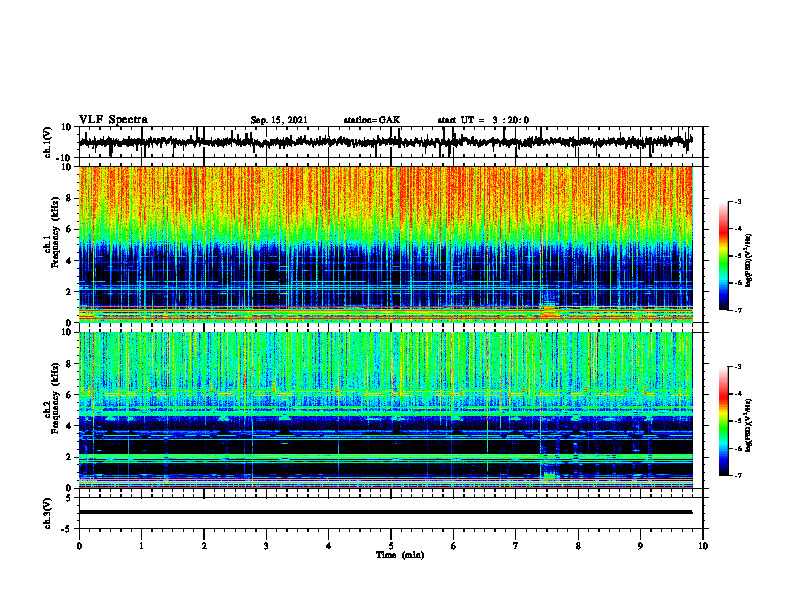
Task: Click time axis tick label "5"
Action: [391, 546]
